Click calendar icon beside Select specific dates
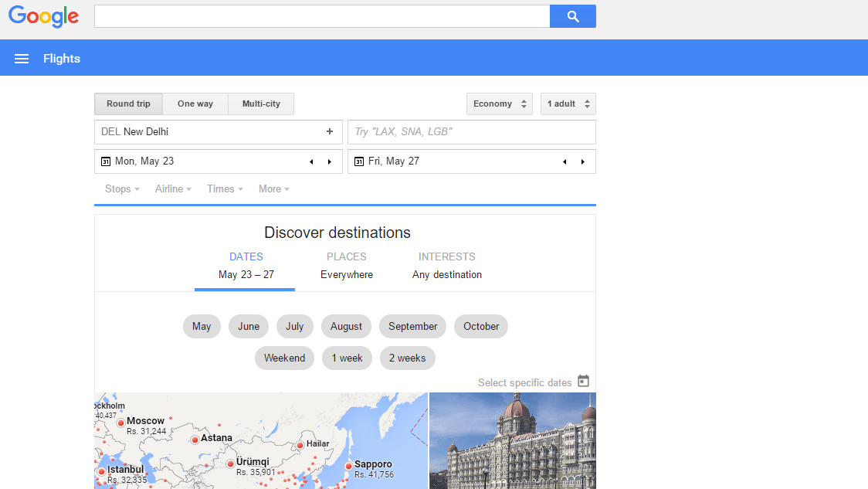The width and height of the screenshot is (868, 489). coord(584,381)
